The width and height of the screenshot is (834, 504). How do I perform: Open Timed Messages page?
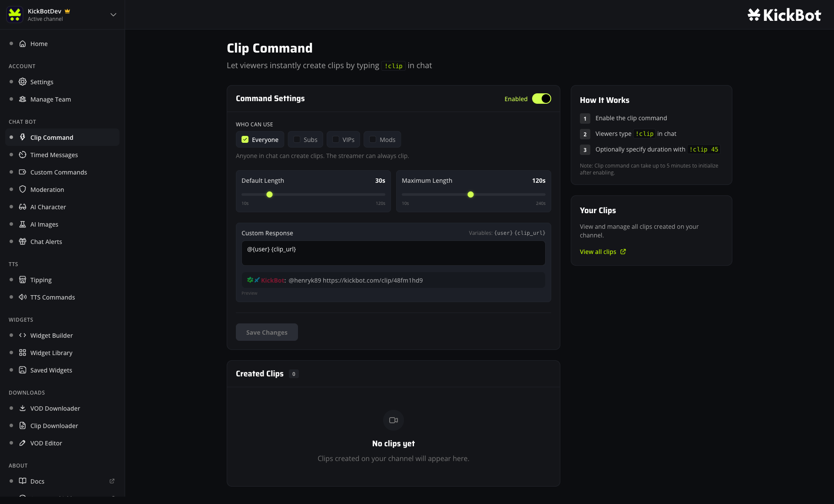coord(62,155)
